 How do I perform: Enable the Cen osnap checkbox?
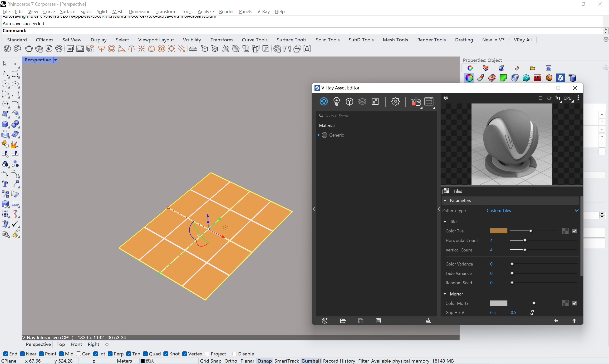(79, 354)
